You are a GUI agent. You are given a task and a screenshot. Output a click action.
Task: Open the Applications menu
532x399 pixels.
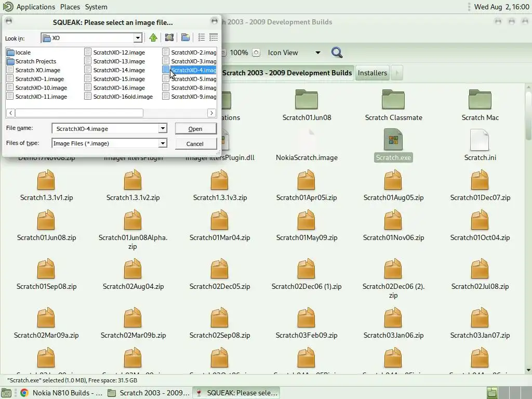[36, 7]
